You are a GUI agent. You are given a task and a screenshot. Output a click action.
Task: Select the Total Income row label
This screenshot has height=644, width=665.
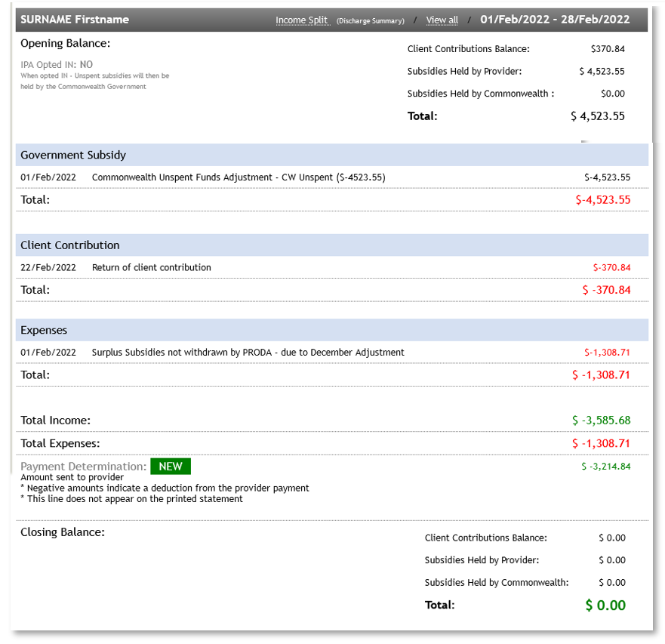(x=55, y=421)
